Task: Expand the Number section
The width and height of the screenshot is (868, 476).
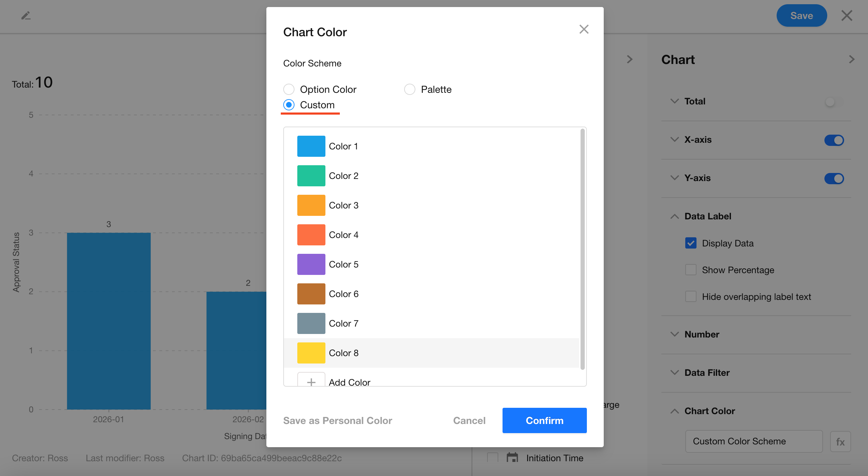Action: 702,334
